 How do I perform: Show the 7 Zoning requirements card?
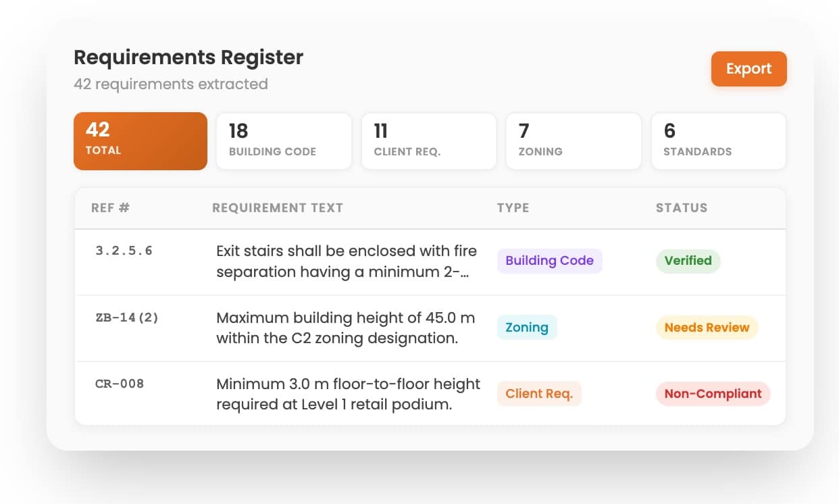click(x=574, y=141)
